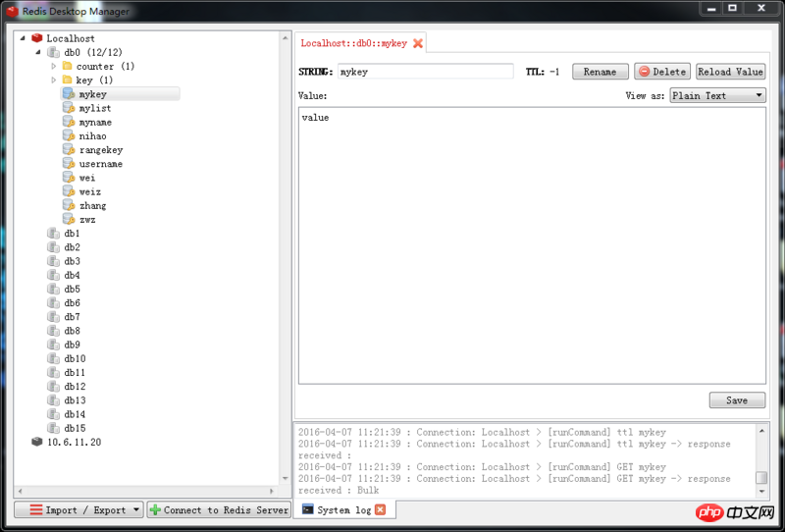Click the rangekey key icon
Image resolution: width=785 pixels, height=532 pixels.
69,150
